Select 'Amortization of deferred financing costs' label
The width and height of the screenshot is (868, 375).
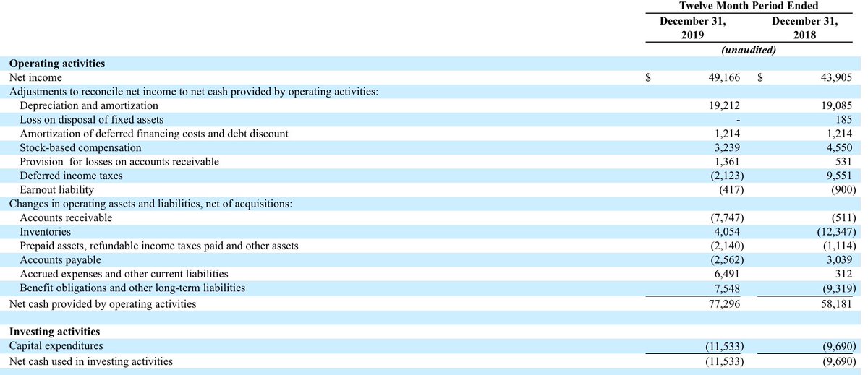(x=154, y=134)
